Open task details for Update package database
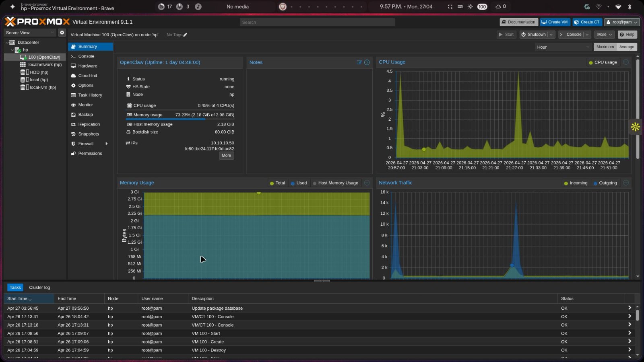Screen dimensions: 644x362 [630, 308]
